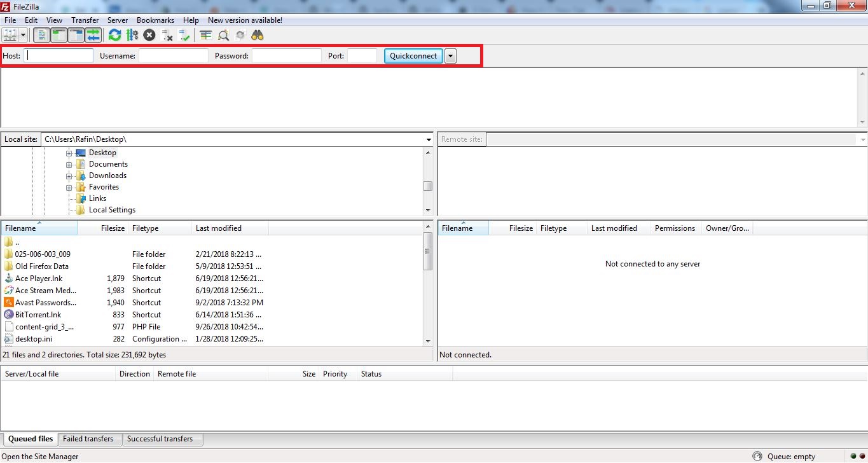Toggle processing of the transfer queue icon
This screenshot has width=868, height=463.
[x=132, y=35]
